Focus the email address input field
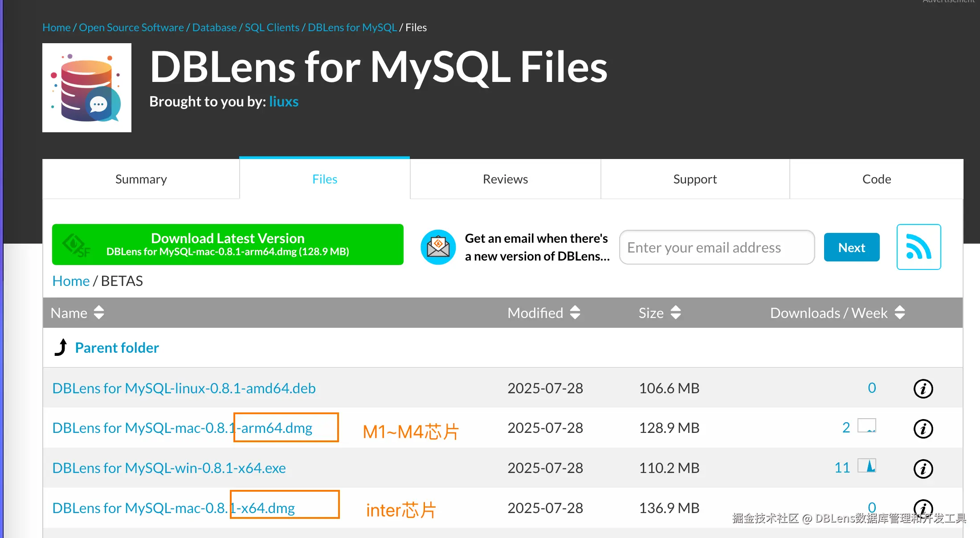 tap(716, 247)
